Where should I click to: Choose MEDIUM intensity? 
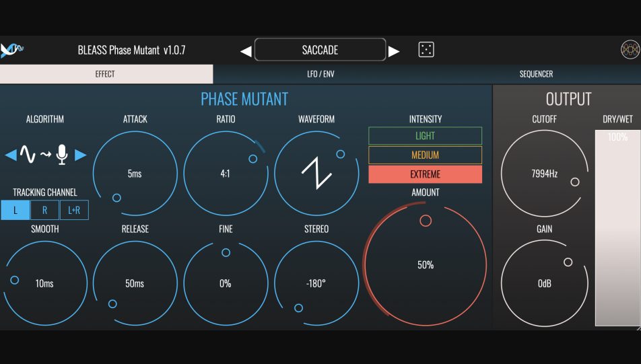point(425,155)
